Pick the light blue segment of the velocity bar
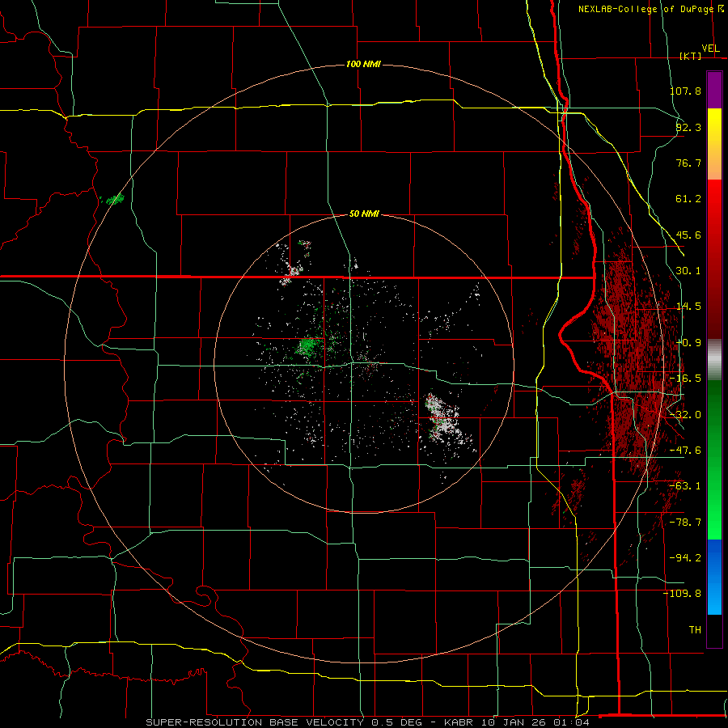 point(714,597)
